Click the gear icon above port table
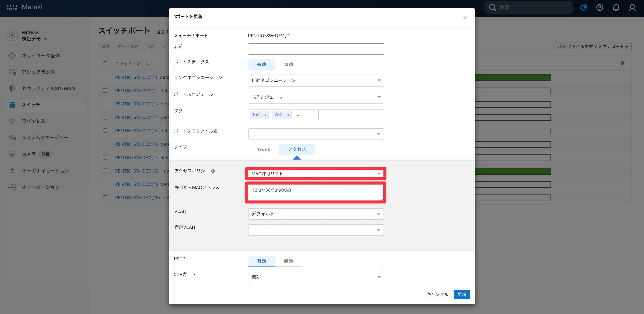Viewport: 644px width, 314px height. (x=622, y=63)
